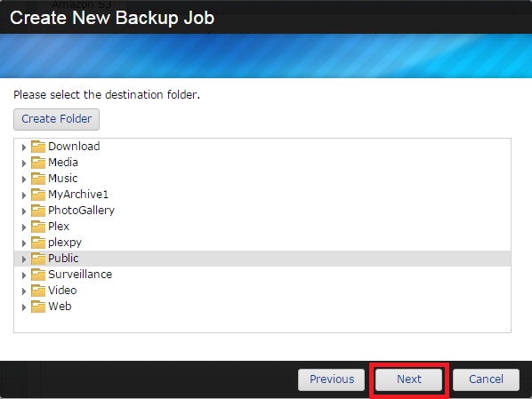Select the Public folder name
The height and width of the screenshot is (399, 532).
pyautogui.click(x=63, y=259)
